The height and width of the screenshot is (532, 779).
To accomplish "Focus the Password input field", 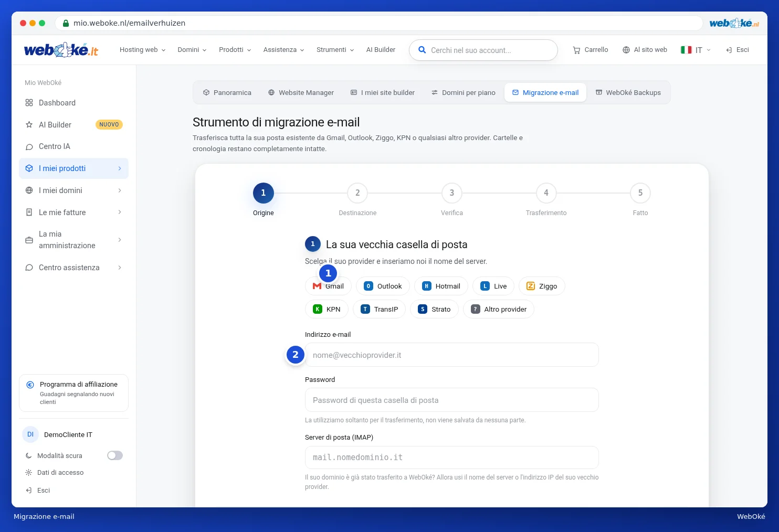I will (x=452, y=400).
